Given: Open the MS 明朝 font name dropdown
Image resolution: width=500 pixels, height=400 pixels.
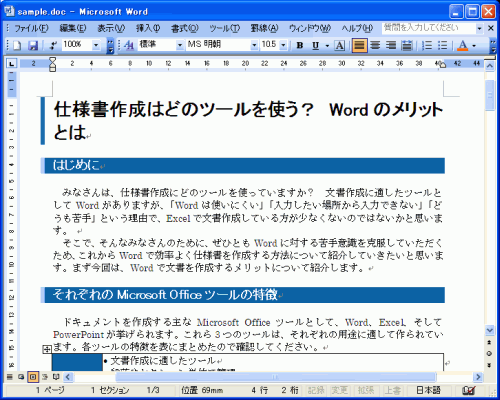Looking at the screenshot, I should coord(254,45).
